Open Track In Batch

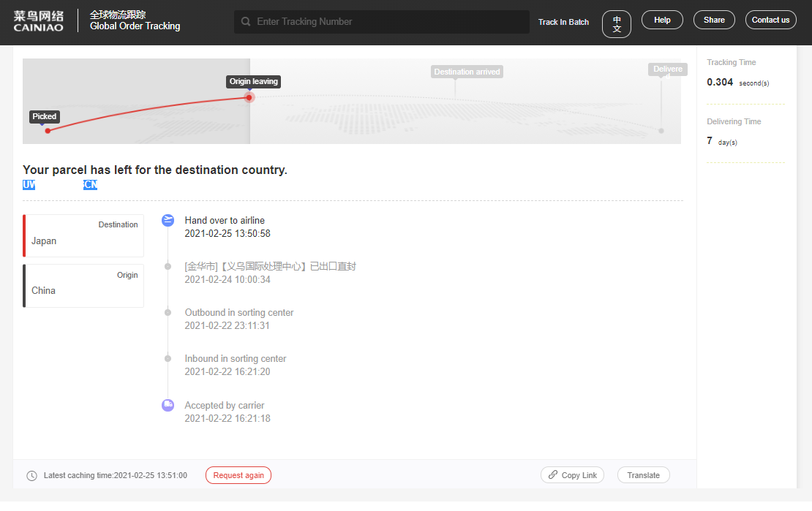563,22
